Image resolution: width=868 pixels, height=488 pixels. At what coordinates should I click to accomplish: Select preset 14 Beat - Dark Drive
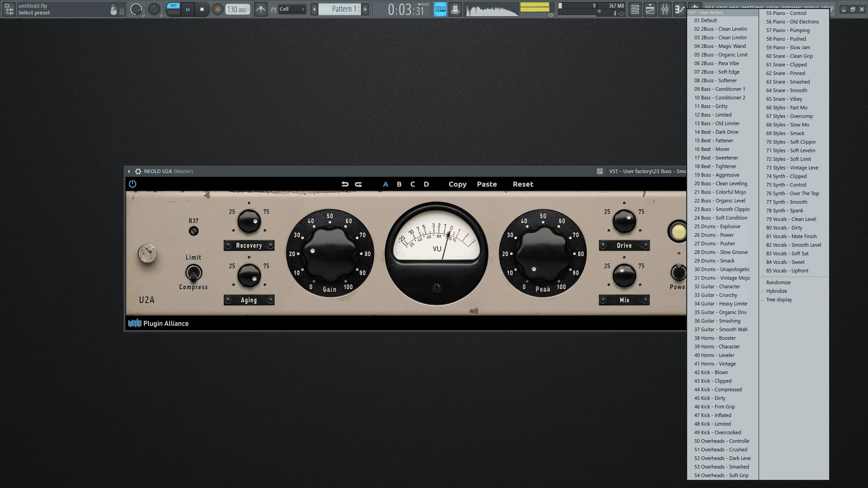pos(722,132)
